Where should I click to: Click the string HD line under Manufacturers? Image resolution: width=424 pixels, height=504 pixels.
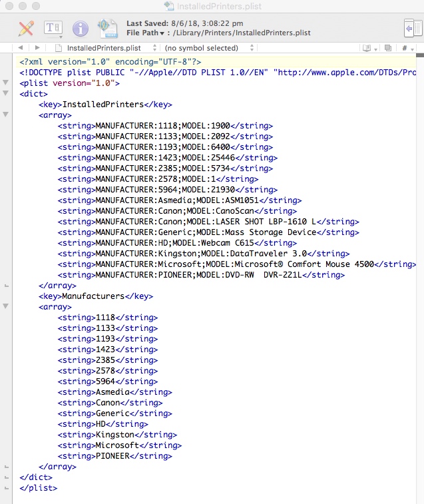point(103,424)
